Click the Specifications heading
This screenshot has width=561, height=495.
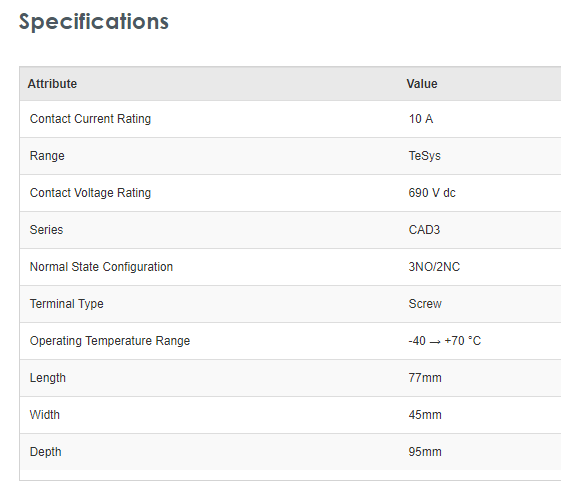point(93,22)
